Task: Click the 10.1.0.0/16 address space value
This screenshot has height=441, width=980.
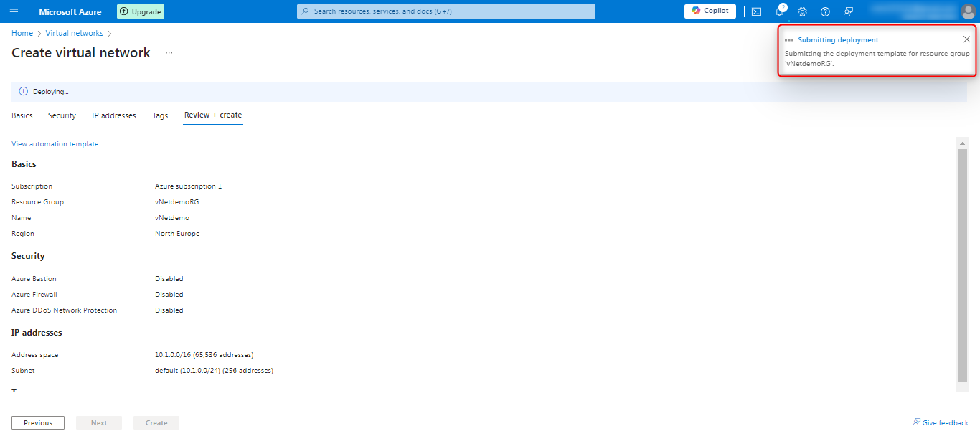Action: coord(204,355)
